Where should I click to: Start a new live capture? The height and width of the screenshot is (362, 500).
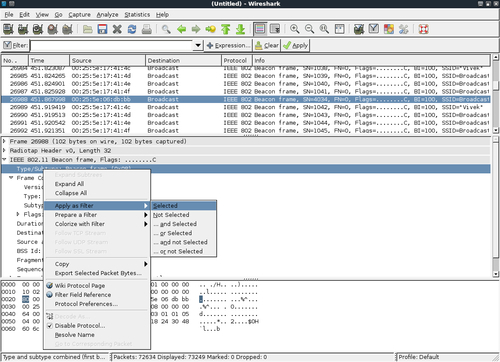[x=38, y=29]
